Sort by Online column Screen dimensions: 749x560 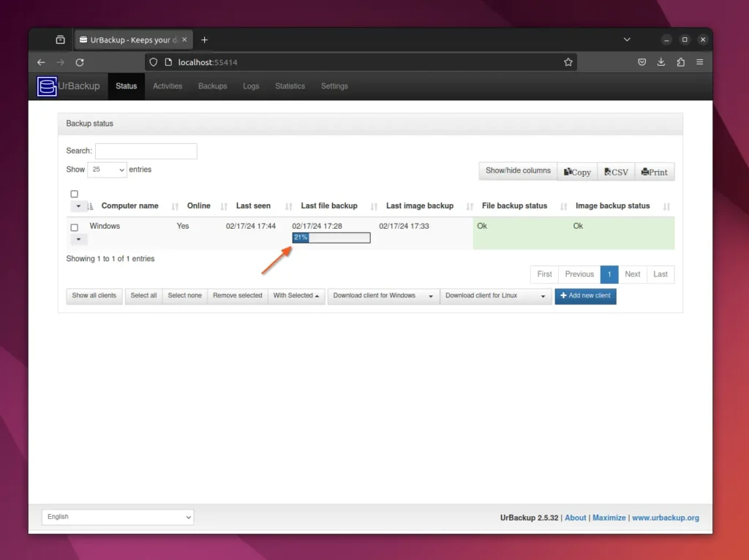tap(199, 205)
